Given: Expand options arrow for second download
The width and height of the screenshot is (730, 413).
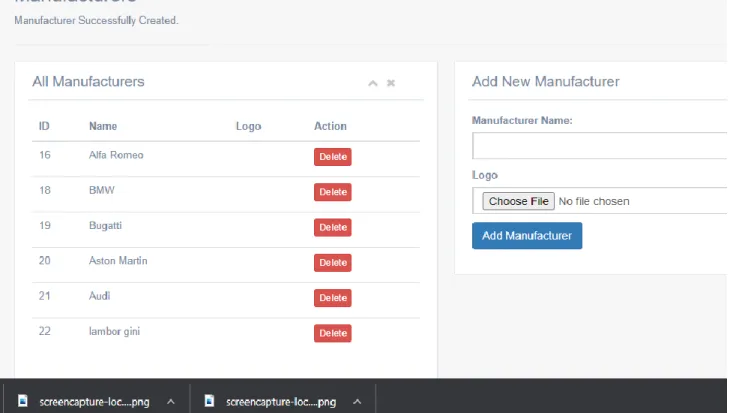Looking at the screenshot, I should tap(357, 401).
